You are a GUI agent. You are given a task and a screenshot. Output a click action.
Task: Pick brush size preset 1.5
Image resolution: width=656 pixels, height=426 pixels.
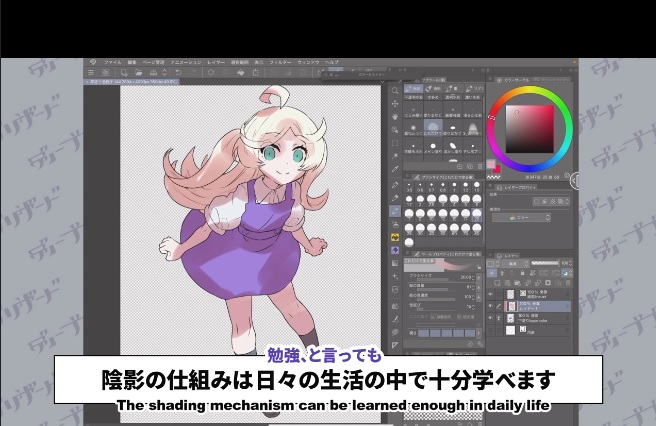477,187
